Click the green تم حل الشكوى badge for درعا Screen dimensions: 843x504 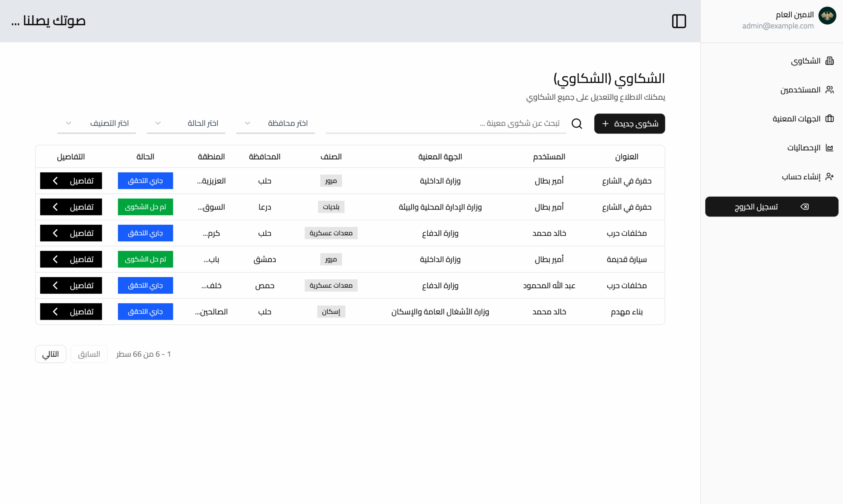tap(145, 207)
